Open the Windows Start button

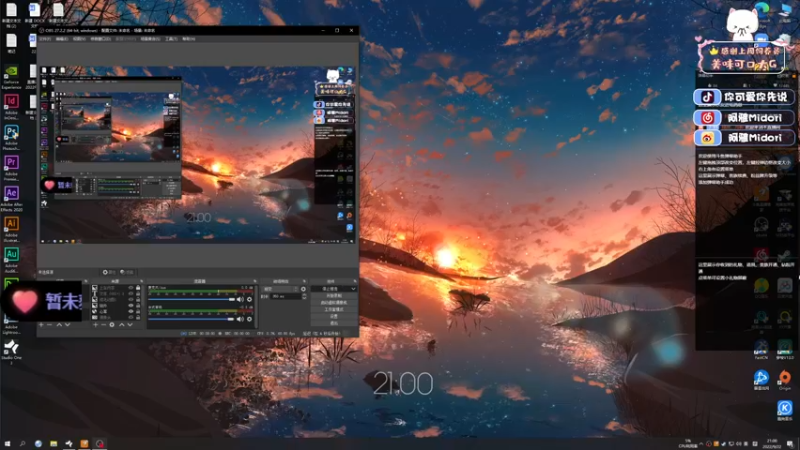[x=7, y=444]
